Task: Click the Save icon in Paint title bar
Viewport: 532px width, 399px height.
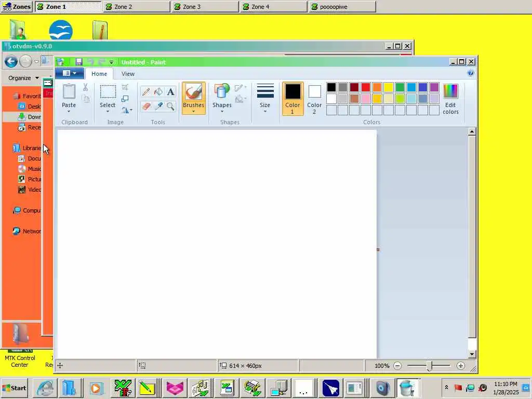Action: (79, 62)
